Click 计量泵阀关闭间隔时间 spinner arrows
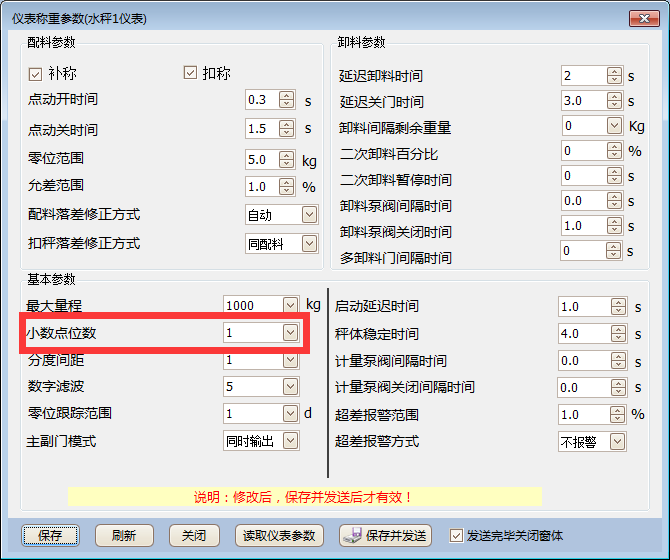This screenshot has height=560, width=670. coord(618,387)
